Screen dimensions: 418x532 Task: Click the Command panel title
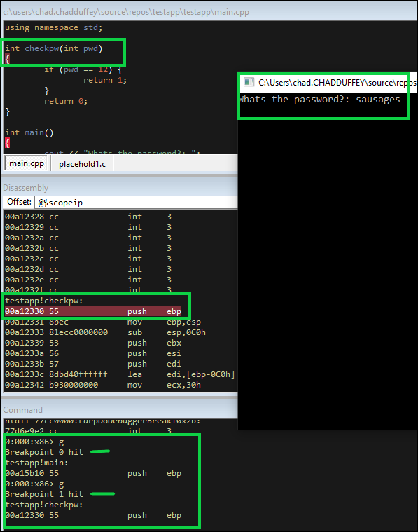tap(22, 410)
